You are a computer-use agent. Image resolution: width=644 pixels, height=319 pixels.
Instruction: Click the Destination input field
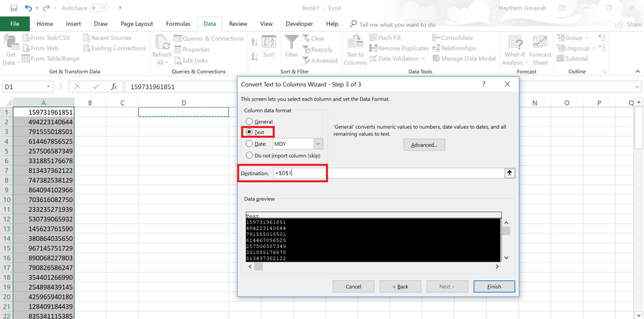388,173
